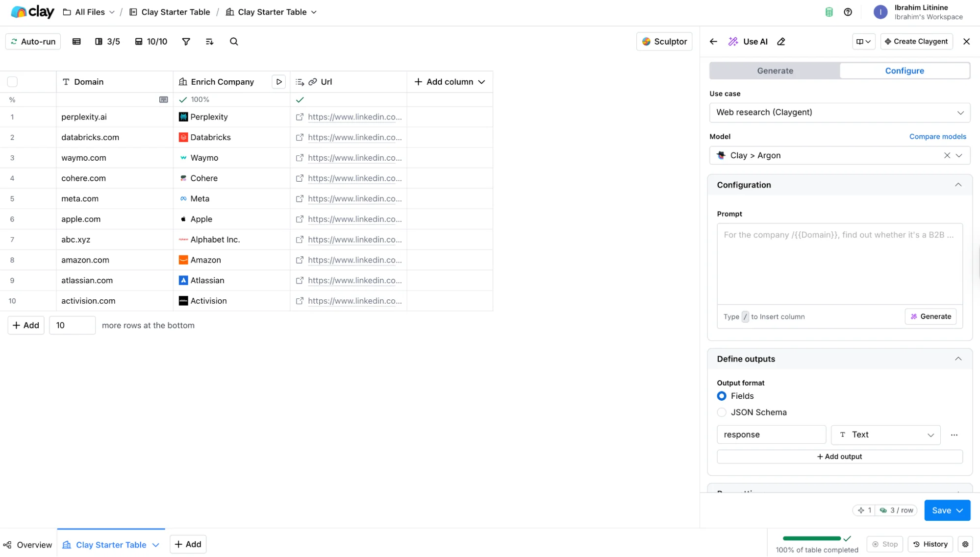Click the rows-to-add number field
The width and height of the screenshot is (980, 557).
(72, 326)
